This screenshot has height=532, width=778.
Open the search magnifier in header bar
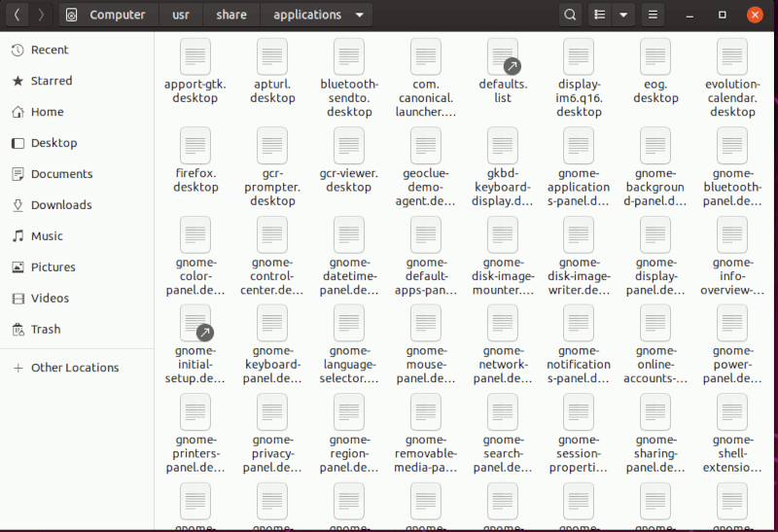tap(570, 15)
